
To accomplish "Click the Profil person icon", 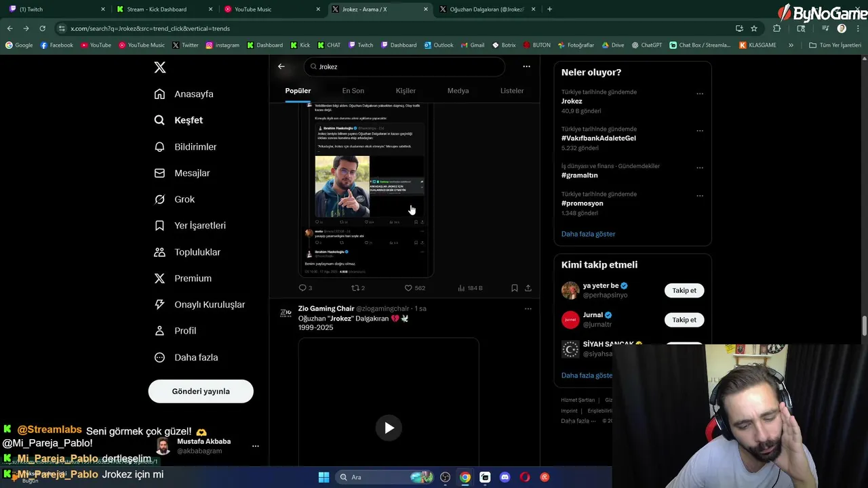I will click(x=159, y=331).
